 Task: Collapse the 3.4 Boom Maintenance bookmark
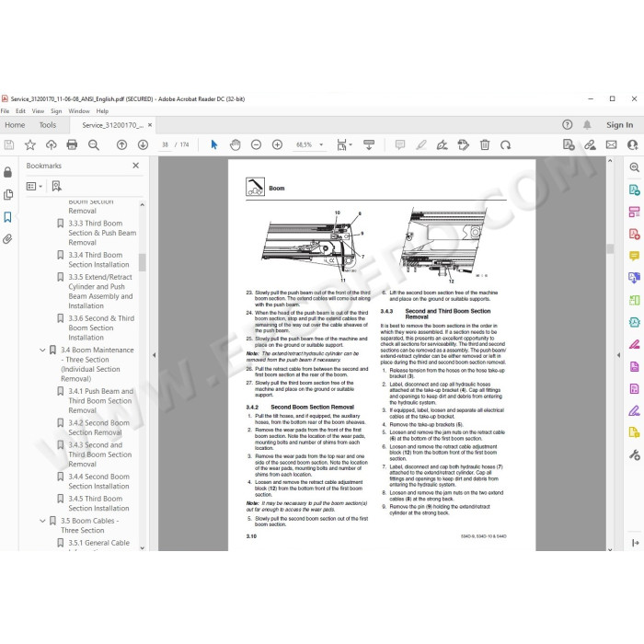point(42,350)
